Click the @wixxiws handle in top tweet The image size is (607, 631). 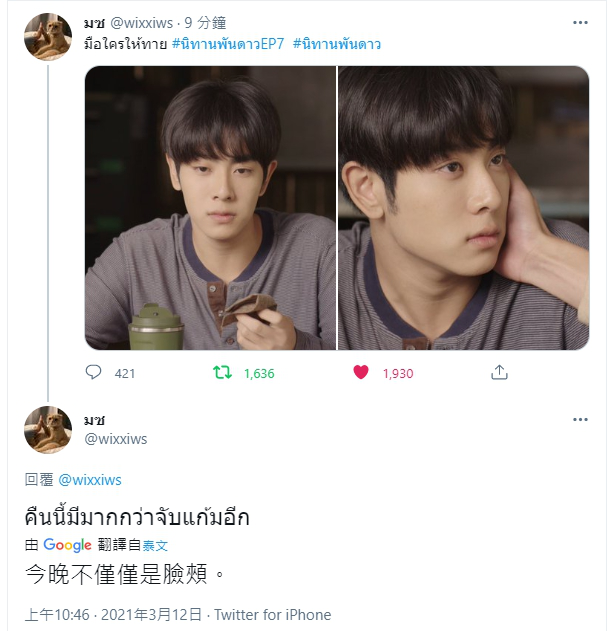click(141, 23)
